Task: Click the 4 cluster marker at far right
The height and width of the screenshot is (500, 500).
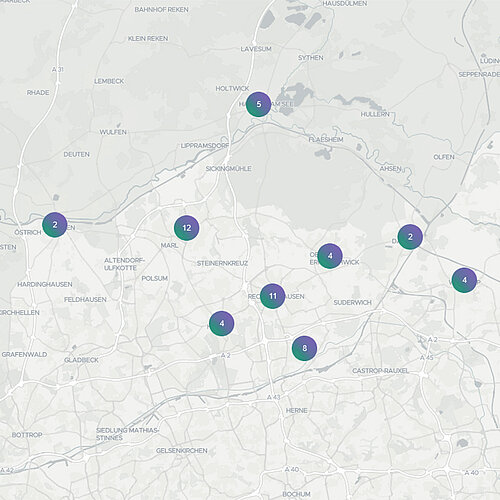Action: [464, 280]
